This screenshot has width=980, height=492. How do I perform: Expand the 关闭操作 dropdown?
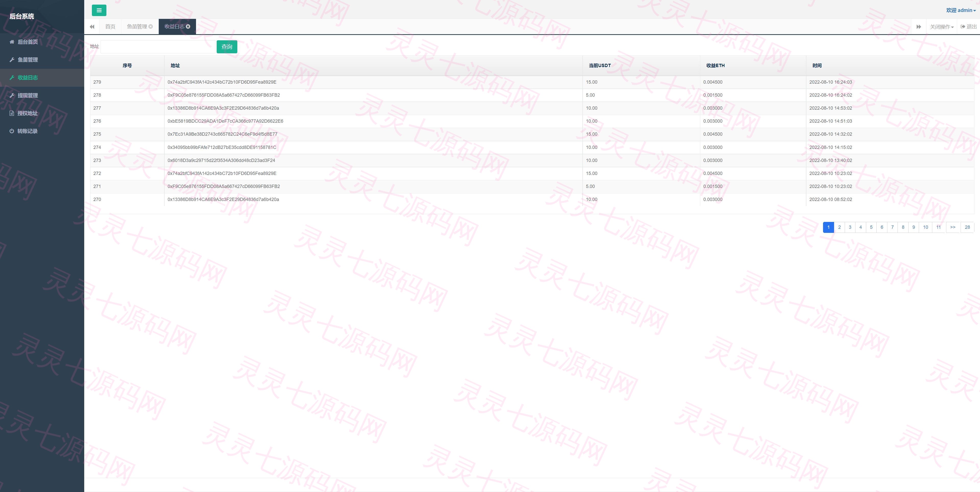click(941, 27)
